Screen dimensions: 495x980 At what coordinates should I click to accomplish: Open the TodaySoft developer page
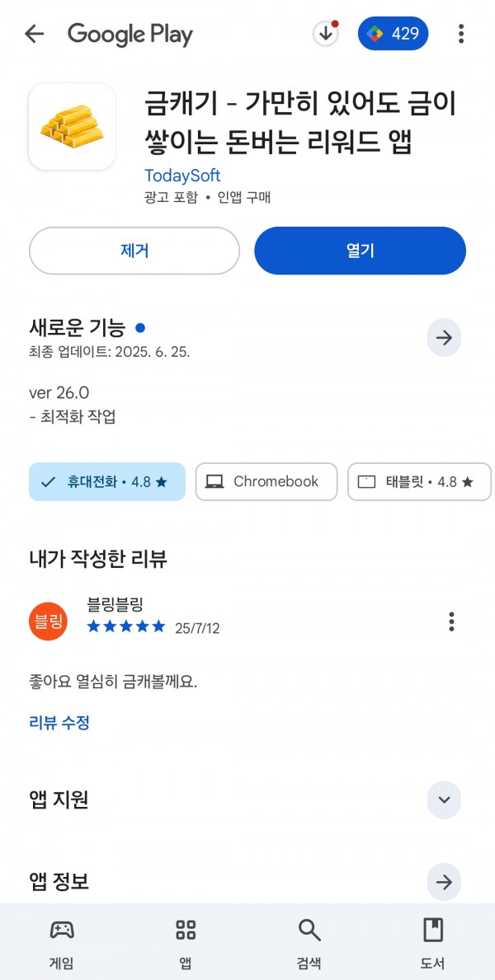pos(182,175)
